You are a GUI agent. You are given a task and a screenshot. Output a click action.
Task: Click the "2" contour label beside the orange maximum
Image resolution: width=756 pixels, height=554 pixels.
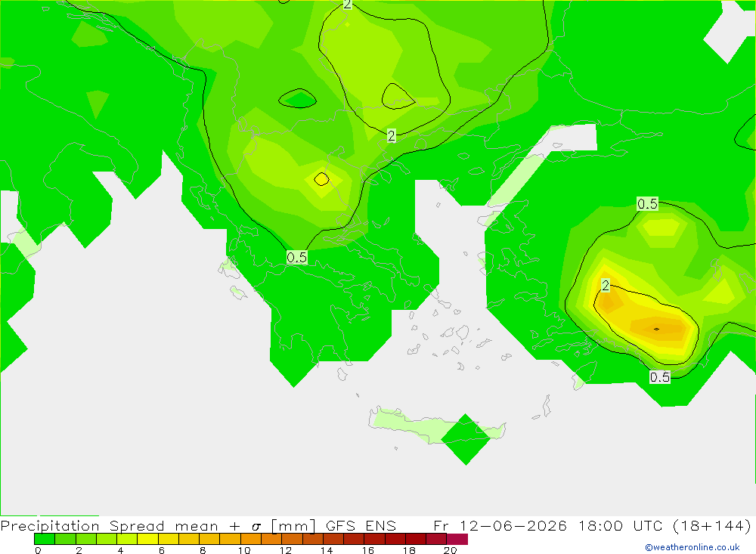[x=606, y=286]
